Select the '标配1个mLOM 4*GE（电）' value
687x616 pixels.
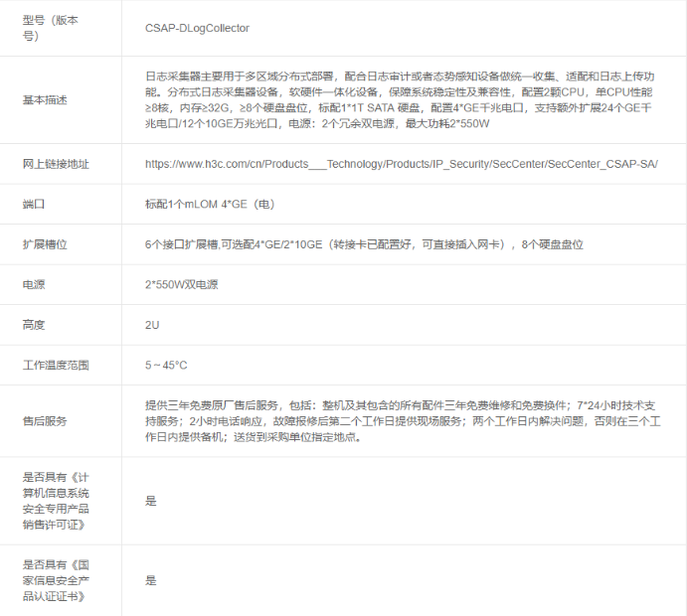click(210, 204)
